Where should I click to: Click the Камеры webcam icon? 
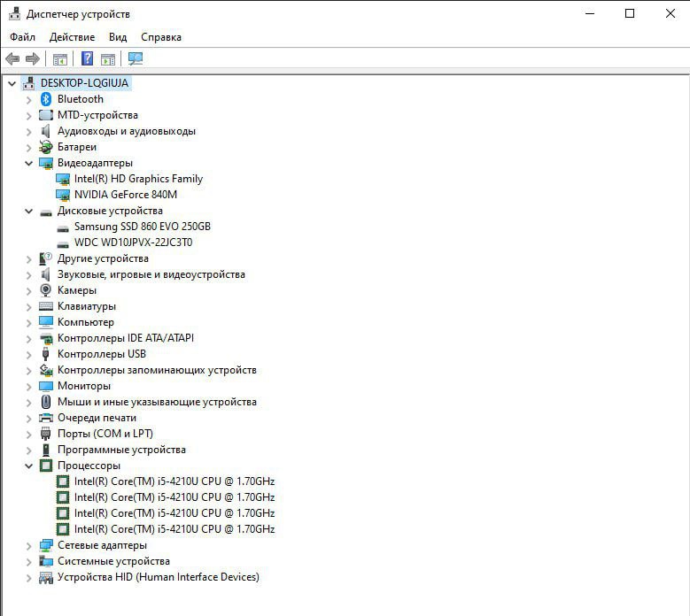pos(46,290)
